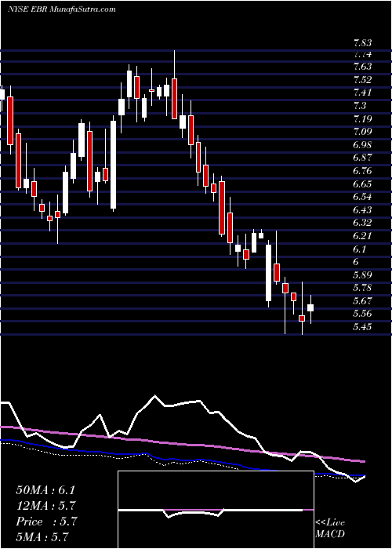The image size is (392, 549).
Task: Click the 6.65 price axis label
Action: pos(362,184)
